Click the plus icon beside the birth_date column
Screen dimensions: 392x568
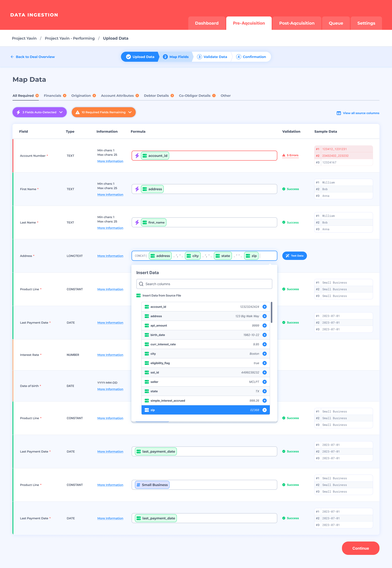tap(265, 335)
